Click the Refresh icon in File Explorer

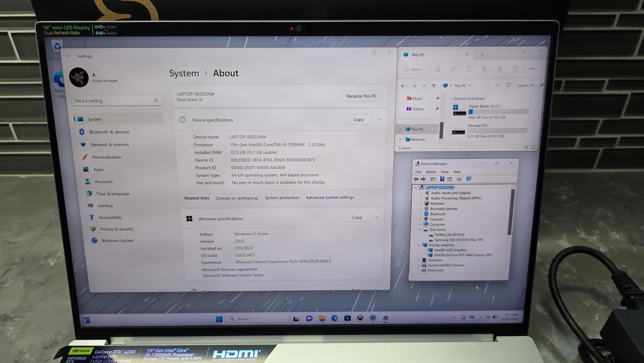click(508, 85)
